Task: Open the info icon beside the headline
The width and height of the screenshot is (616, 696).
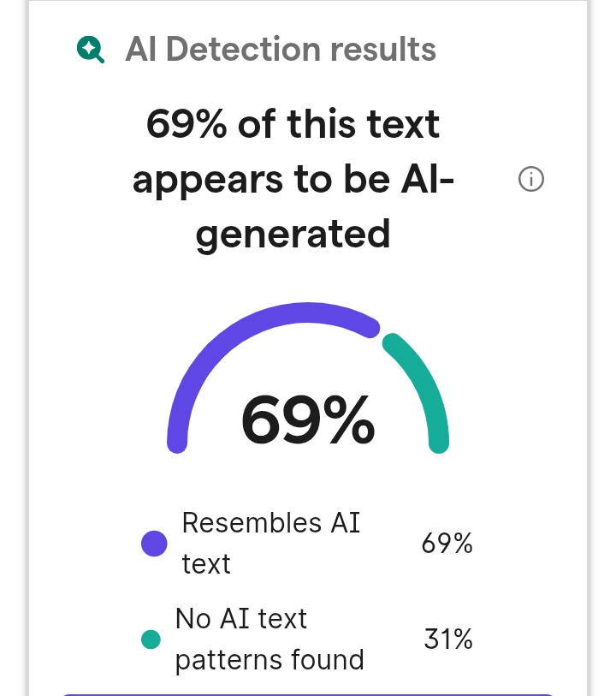Action: [x=531, y=180]
